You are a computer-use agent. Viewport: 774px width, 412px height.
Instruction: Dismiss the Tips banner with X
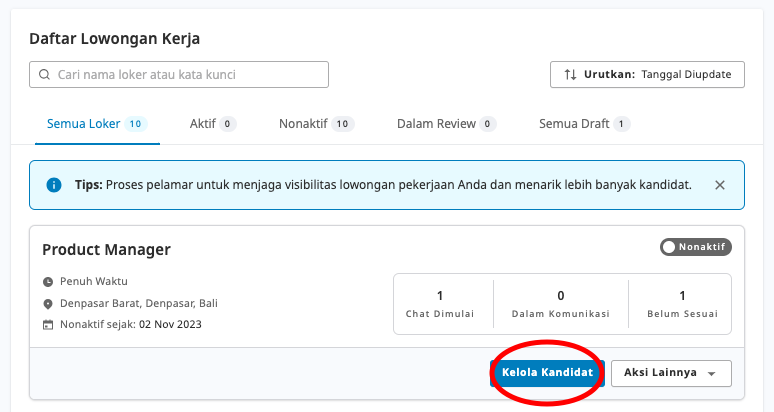pos(720,185)
